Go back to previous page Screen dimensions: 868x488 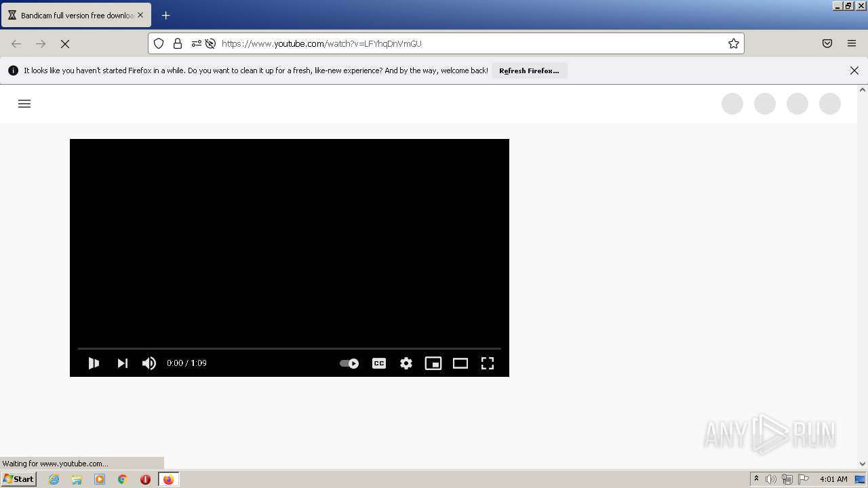coord(16,43)
